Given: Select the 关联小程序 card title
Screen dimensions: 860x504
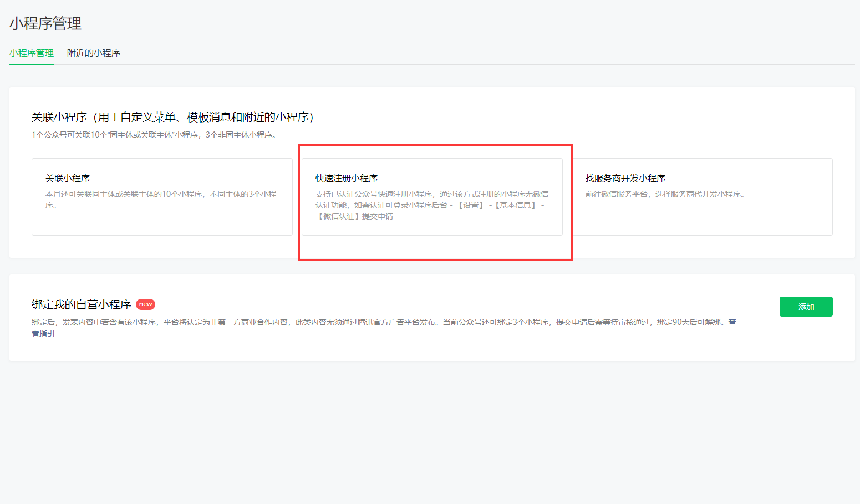Looking at the screenshot, I should (68, 179).
